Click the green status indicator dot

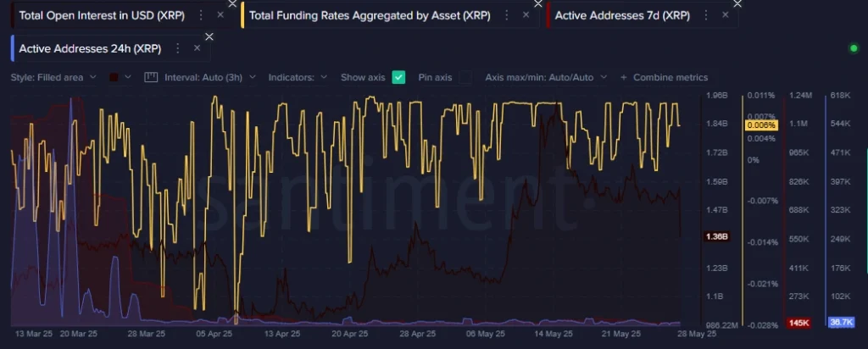tap(853, 48)
